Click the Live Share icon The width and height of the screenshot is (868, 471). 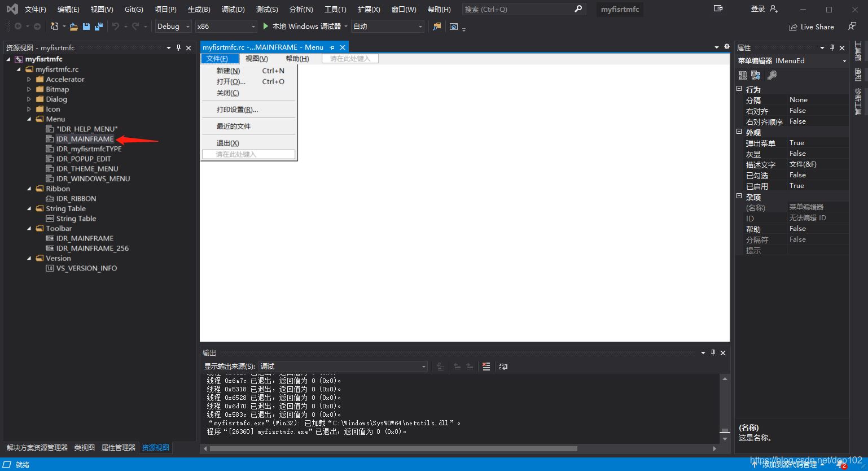[x=794, y=27]
